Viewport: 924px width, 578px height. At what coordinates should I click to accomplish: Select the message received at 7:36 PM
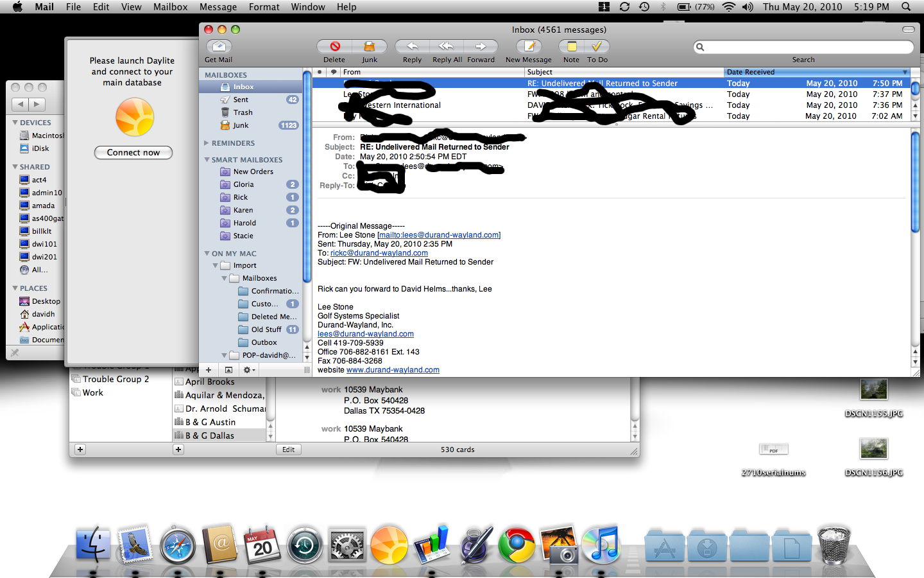click(611, 105)
